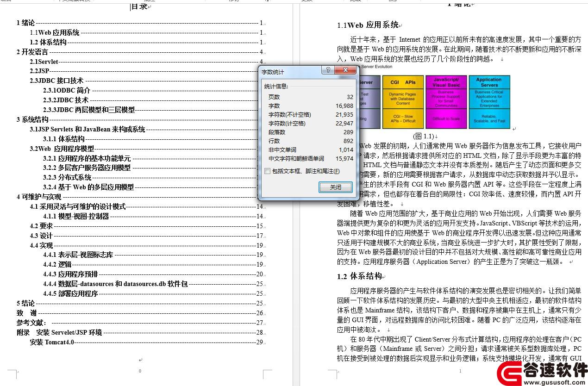This screenshot has height=386, width=588.
Task: Click heading 1.1Web 应用系统 on page 1
Action: click(368, 25)
